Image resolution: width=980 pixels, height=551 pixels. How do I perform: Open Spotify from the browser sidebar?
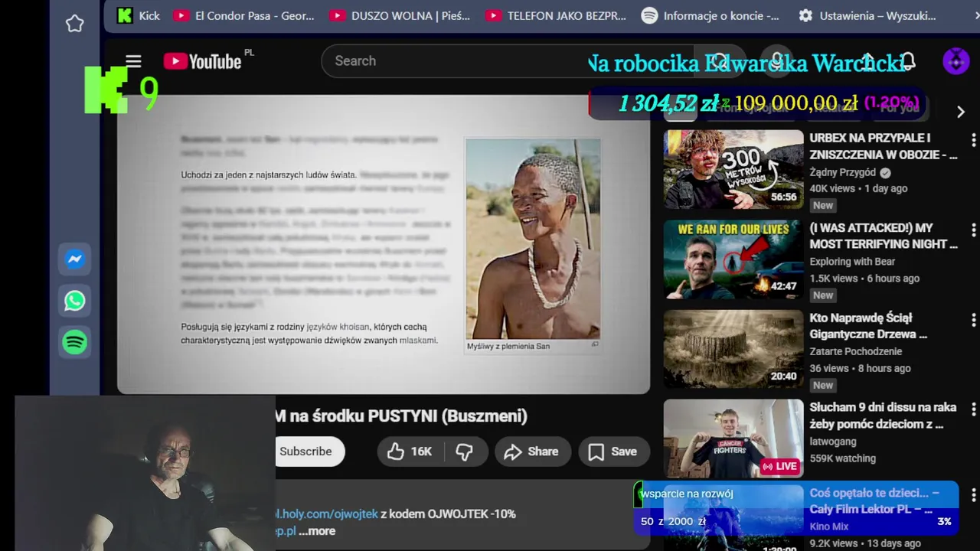click(74, 342)
